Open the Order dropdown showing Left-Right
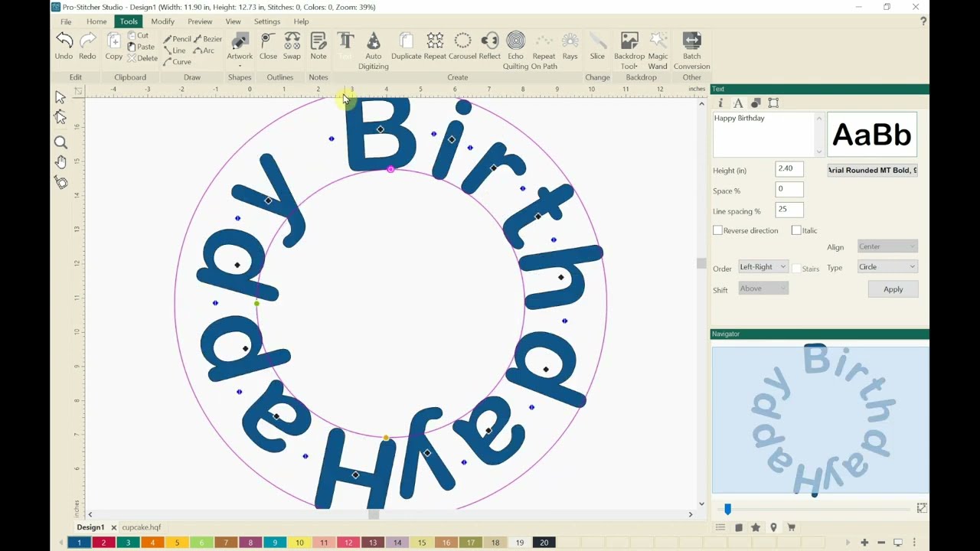 pos(763,267)
